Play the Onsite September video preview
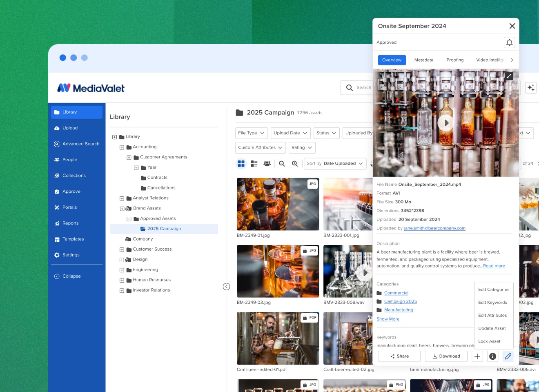 click(446, 123)
